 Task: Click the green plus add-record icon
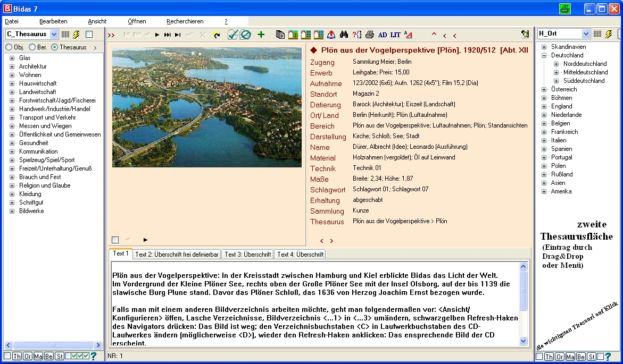pos(261,35)
